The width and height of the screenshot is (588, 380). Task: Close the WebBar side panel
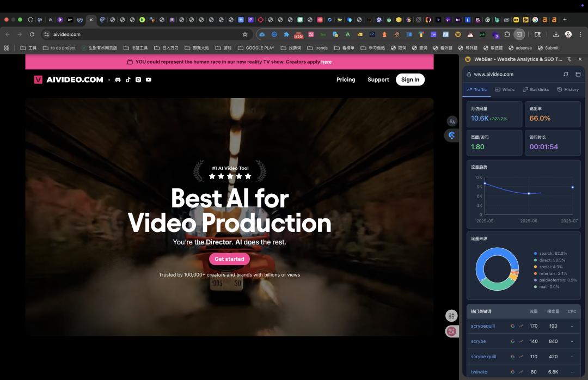pos(580,59)
